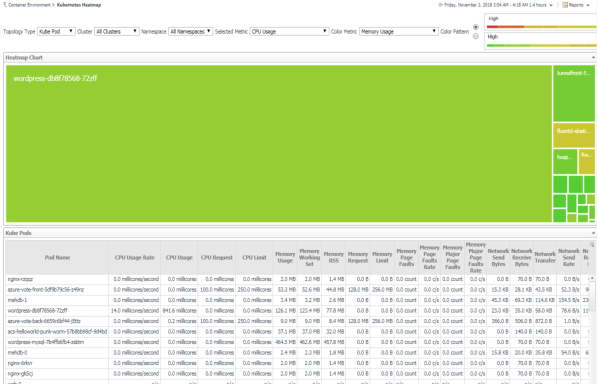Collapse the Heatmap Chart panel arrow
Image resolution: width=598 pixels, height=384 pixels.
593,58
